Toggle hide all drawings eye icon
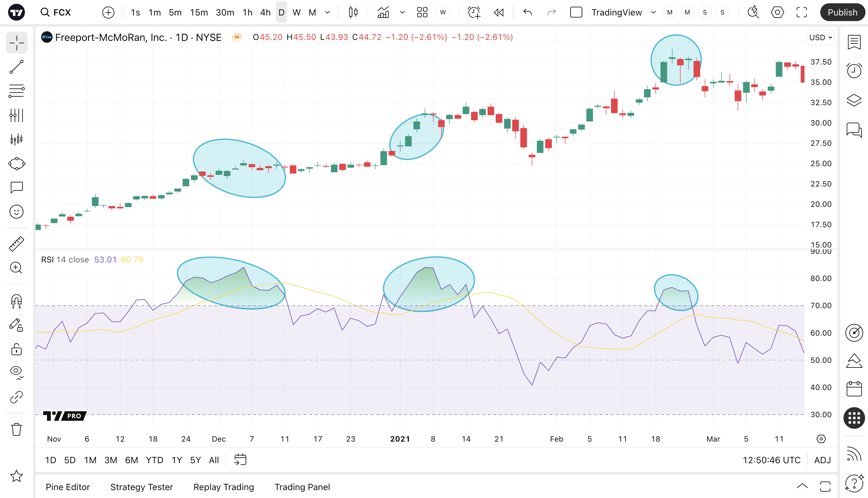This screenshot has width=868, height=498. [x=17, y=372]
